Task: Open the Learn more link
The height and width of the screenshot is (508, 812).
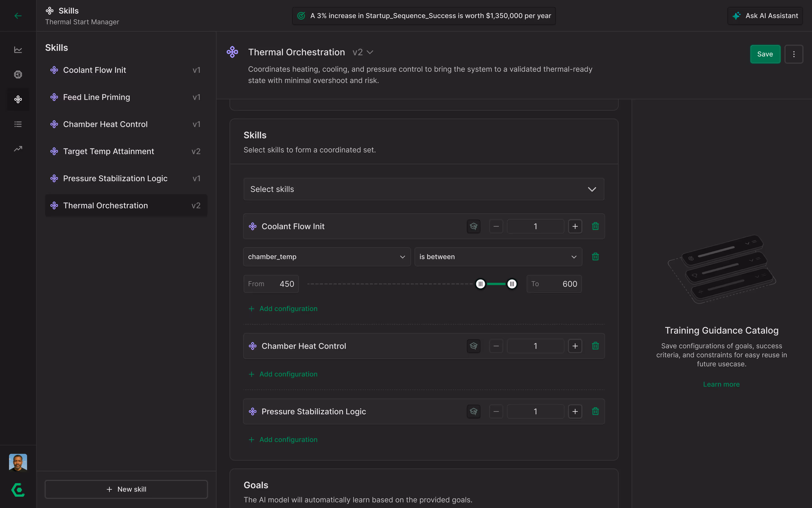Action: click(721, 384)
